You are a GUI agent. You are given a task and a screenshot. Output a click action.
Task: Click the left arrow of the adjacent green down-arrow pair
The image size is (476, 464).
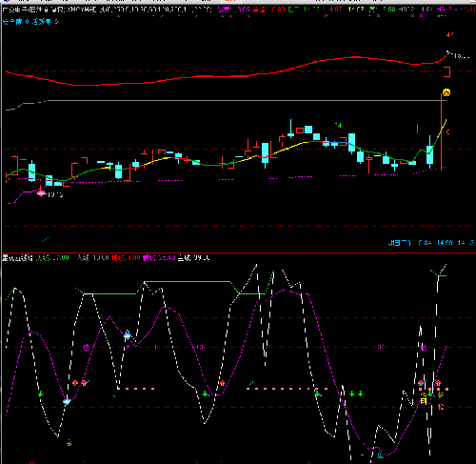pyautogui.click(x=352, y=393)
